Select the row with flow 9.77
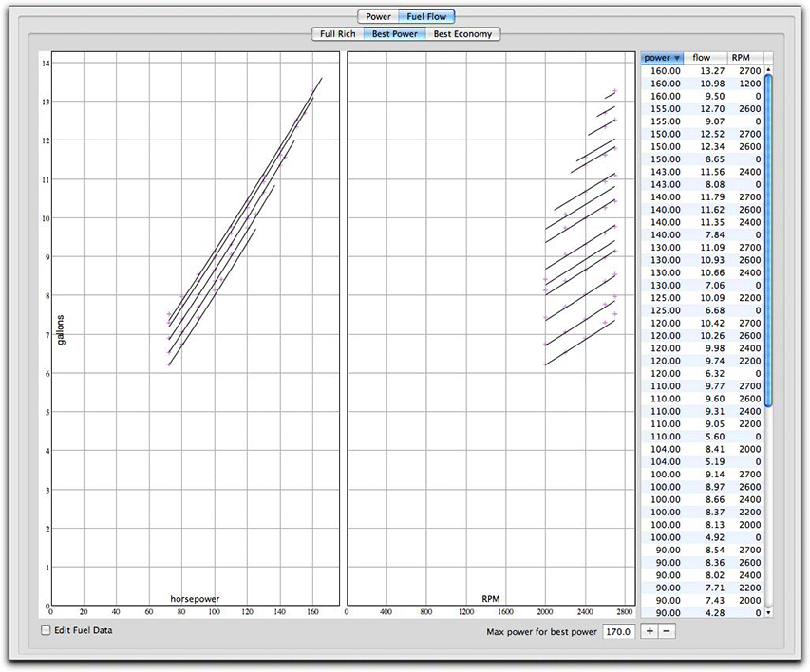The height and width of the screenshot is (672, 810). pos(703,386)
